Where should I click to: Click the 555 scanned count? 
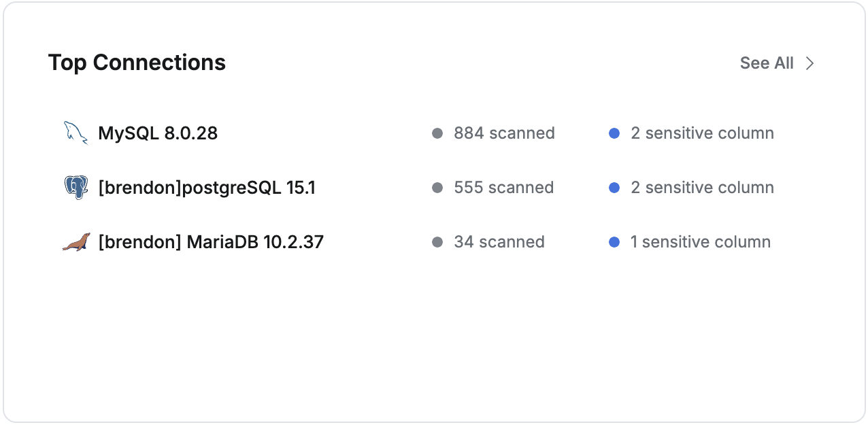click(x=503, y=188)
